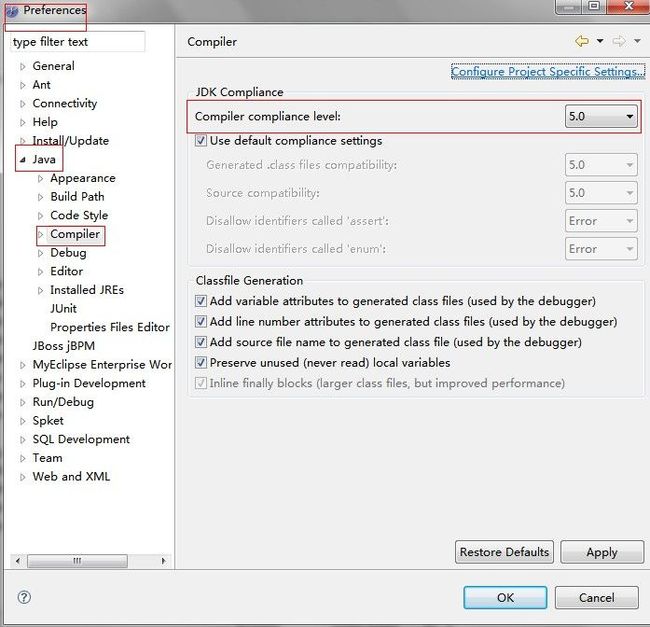Select JBoss jBPM in the tree
Screen dimensions: 650x627
pyautogui.click(x=64, y=346)
